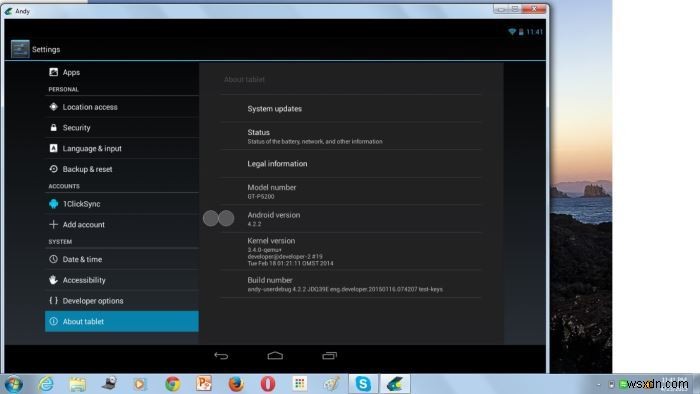The image size is (700, 394).
Task: Tap the Android back navigation button
Action: coord(221,356)
